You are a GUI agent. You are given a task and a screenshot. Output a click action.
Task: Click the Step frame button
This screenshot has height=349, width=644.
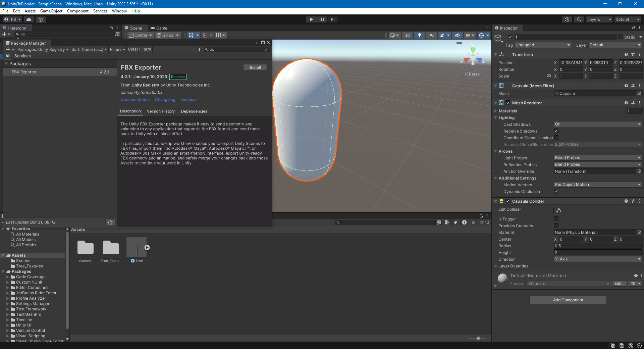[332, 19]
